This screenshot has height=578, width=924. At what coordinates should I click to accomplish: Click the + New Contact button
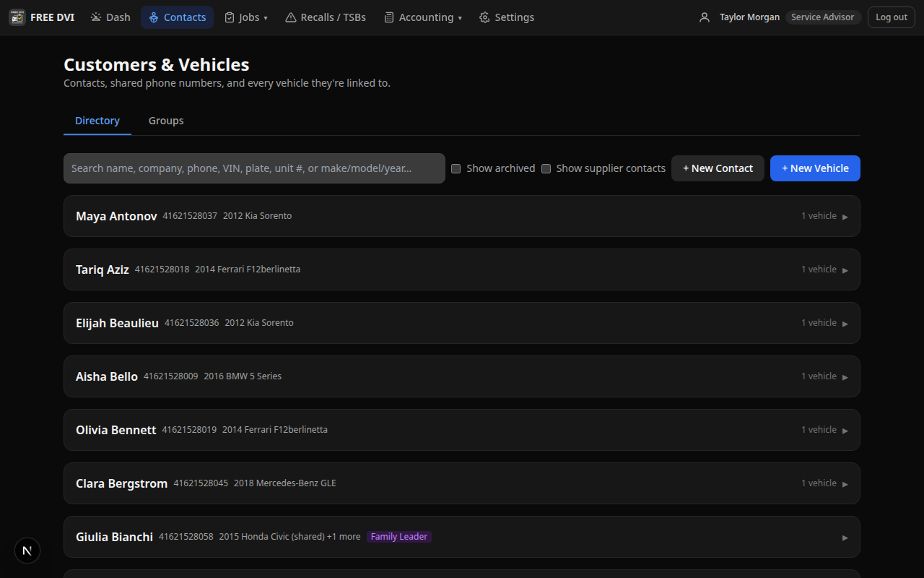pos(718,168)
